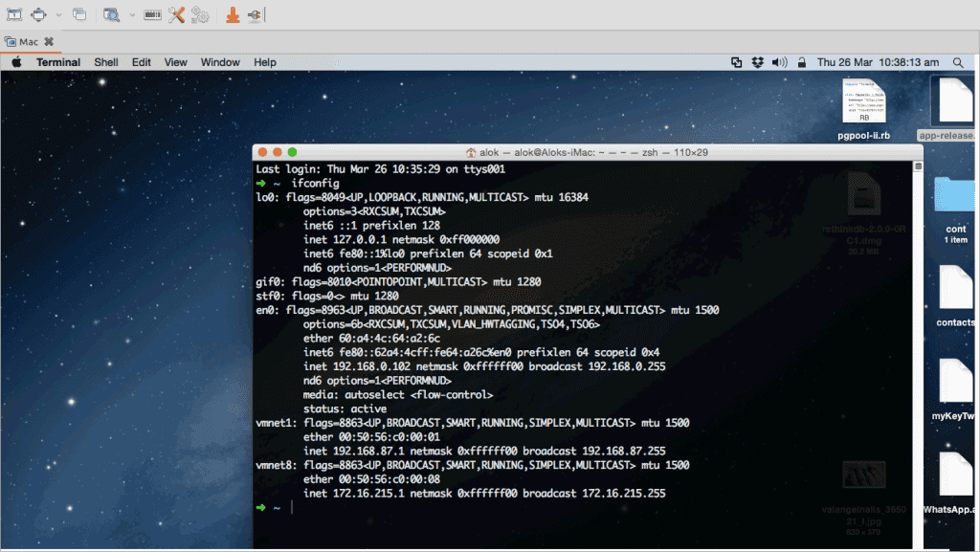Click the fit-to-window screen icon in viewer toolbar
Viewport: 980px width, 552px height.
tap(14, 14)
